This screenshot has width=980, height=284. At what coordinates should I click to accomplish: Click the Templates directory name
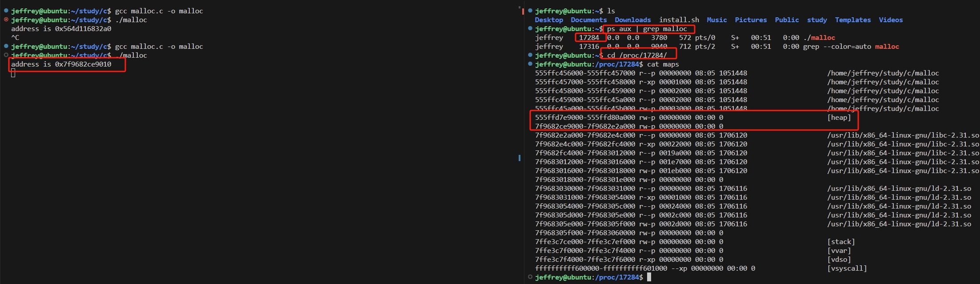tap(852, 20)
